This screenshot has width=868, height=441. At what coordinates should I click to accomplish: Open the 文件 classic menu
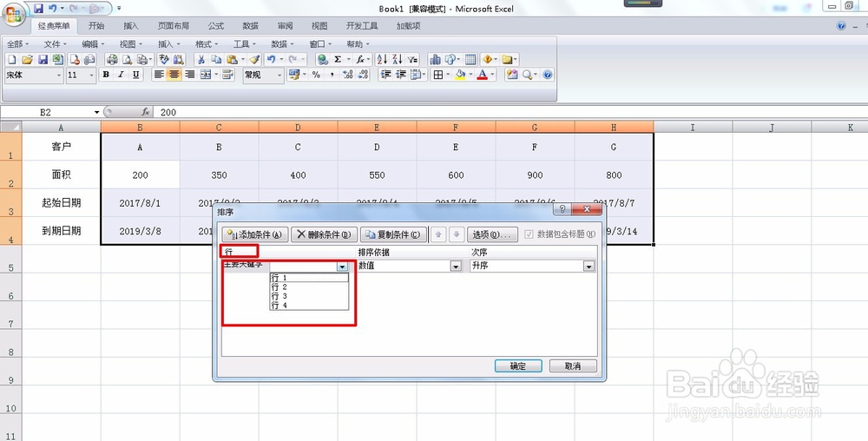(55, 43)
